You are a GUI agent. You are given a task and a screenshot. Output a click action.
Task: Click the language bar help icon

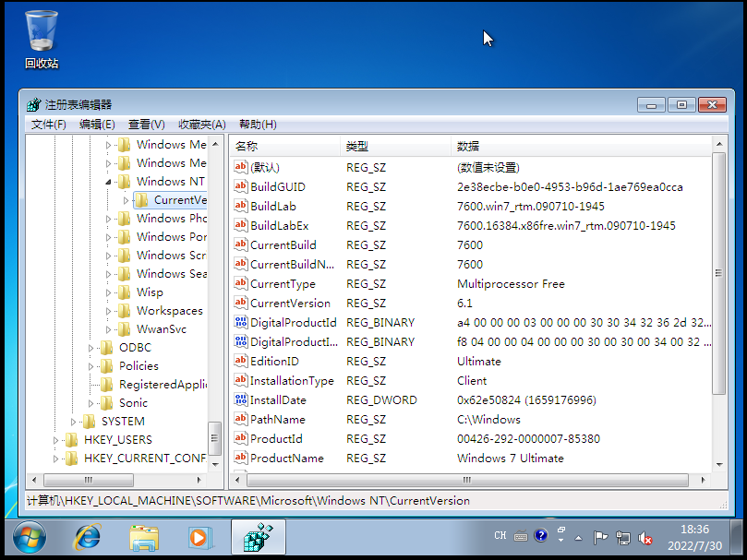(541, 536)
